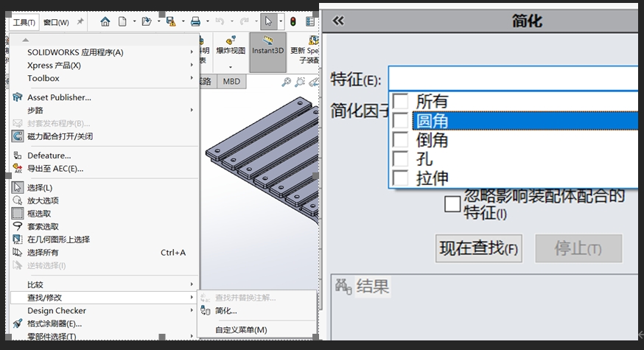Click the 简化 submenu icon
The image size is (644, 350).
point(206,310)
